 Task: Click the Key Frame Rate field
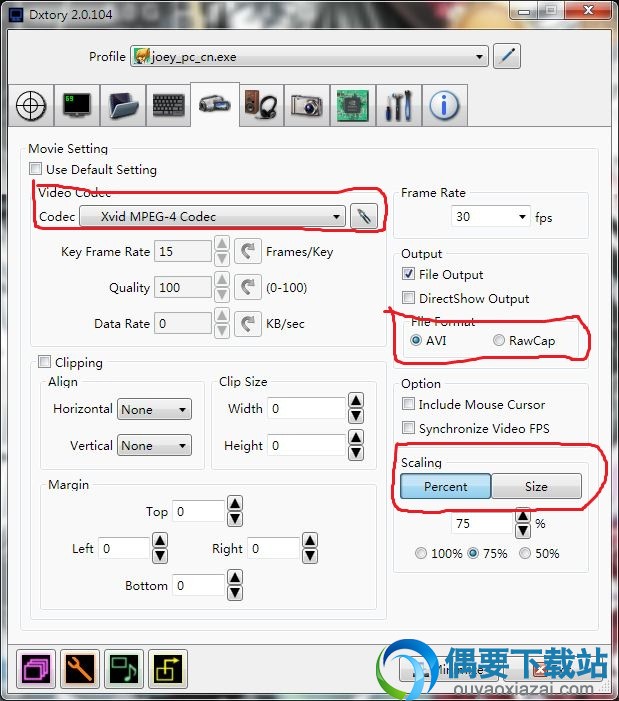coord(183,251)
